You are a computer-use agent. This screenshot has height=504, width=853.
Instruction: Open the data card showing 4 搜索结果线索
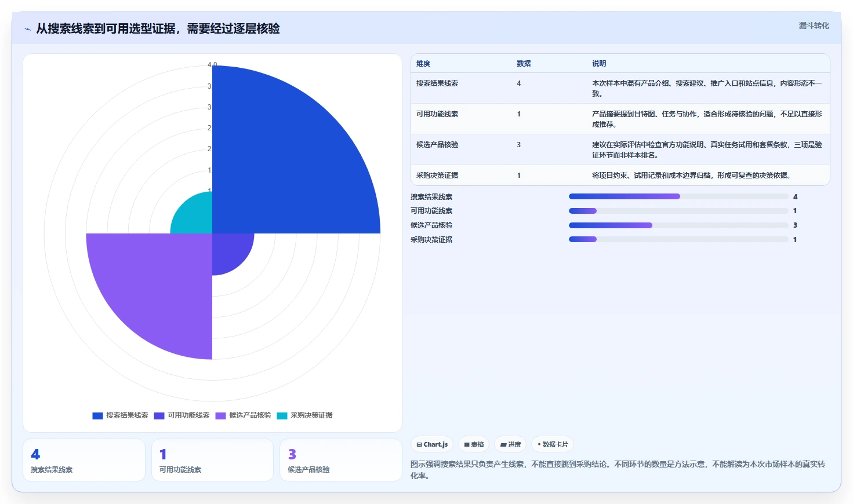click(x=84, y=460)
